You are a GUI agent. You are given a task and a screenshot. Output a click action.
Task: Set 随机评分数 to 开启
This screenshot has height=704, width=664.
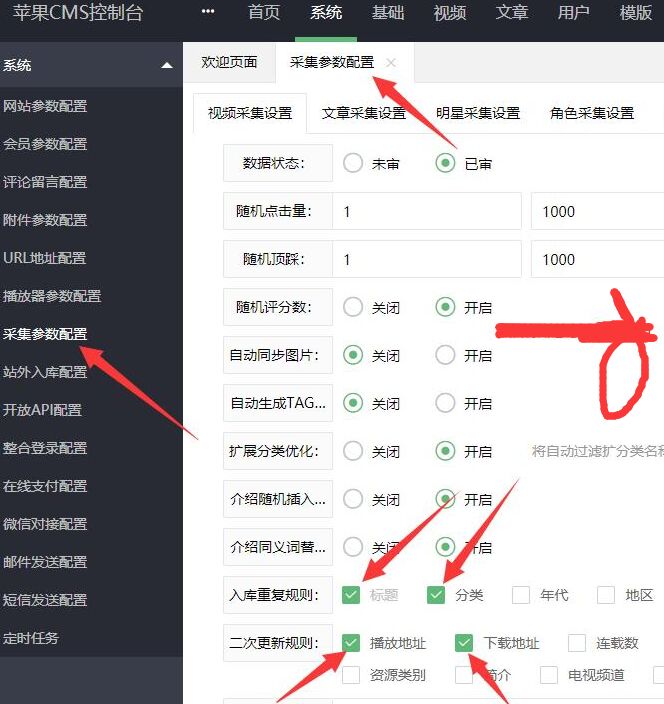click(445, 307)
